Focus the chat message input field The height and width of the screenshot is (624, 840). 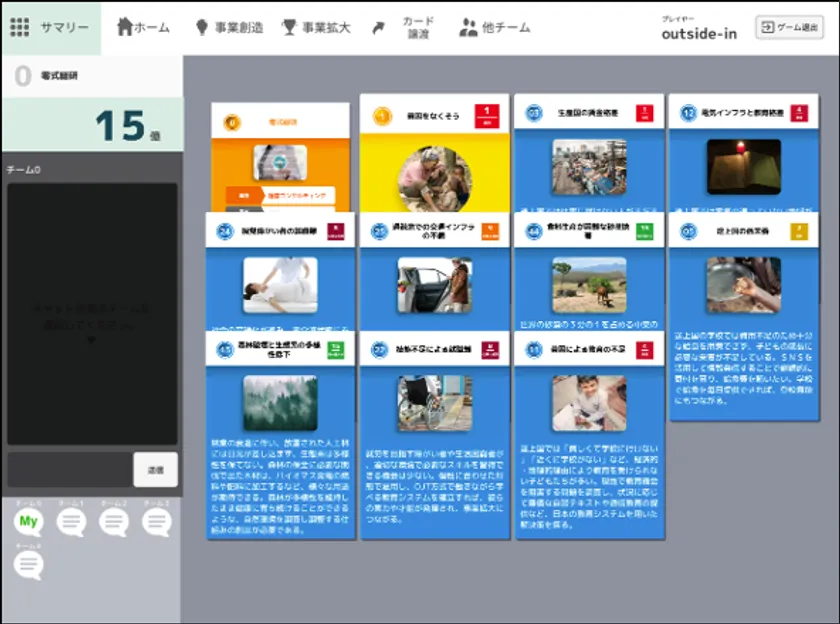click(x=70, y=468)
